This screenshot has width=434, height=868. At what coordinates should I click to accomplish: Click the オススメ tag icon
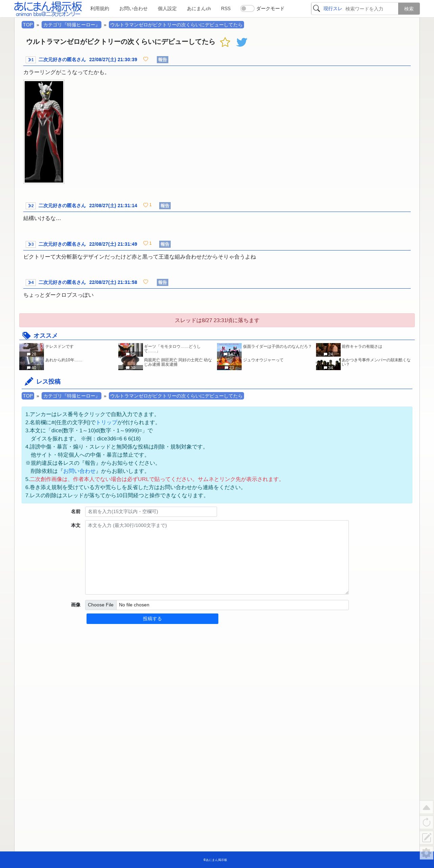click(26, 336)
